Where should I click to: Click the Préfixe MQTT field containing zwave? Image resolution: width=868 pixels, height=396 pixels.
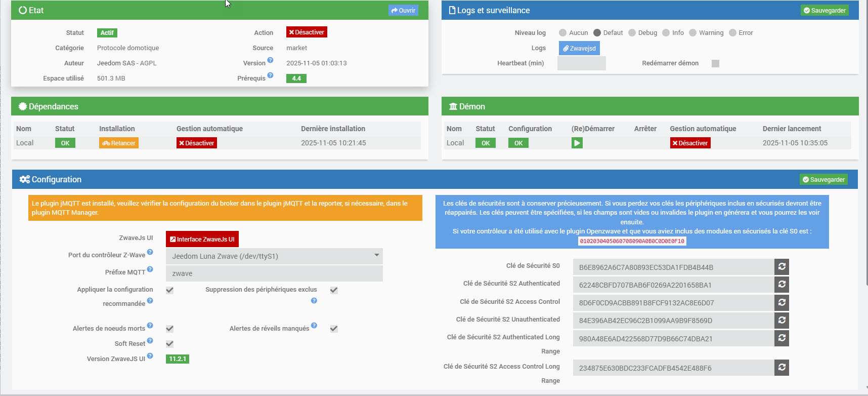[x=274, y=273]
